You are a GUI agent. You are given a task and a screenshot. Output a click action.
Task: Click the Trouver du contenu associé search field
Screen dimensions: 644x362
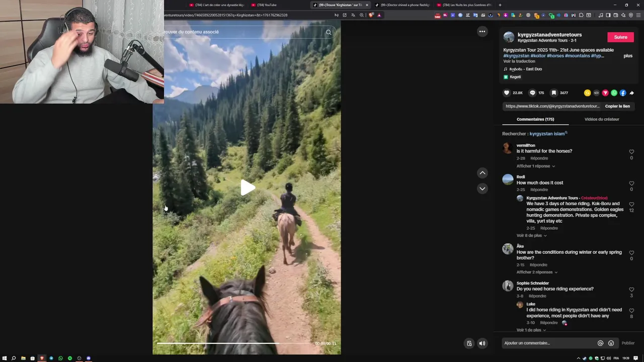242,32
